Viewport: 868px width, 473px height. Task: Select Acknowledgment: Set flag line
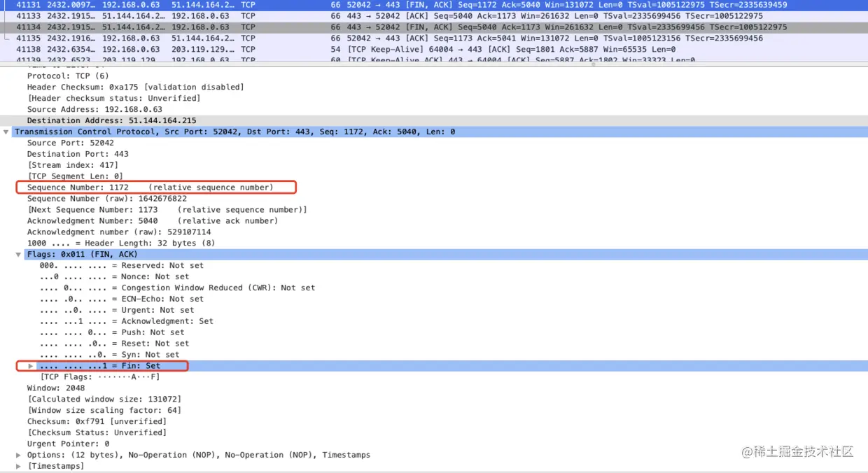click(126, 322)
